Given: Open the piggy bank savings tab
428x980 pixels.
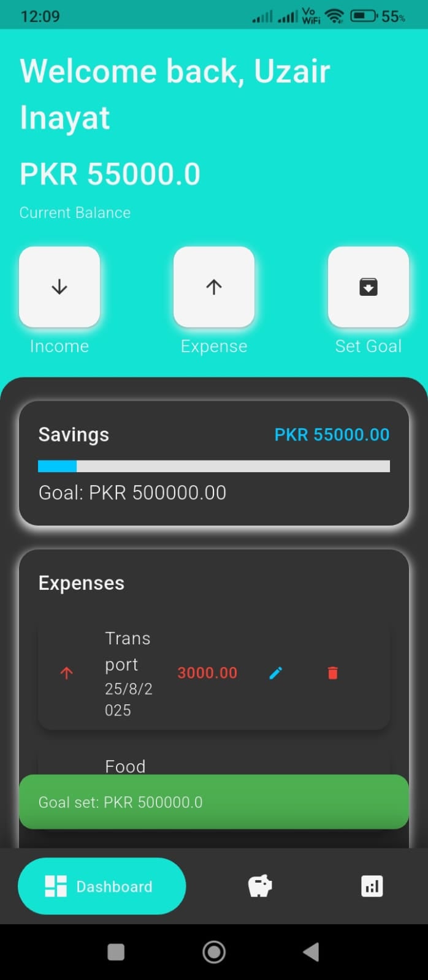Looking at the screenshot, I should coord(259,886).
